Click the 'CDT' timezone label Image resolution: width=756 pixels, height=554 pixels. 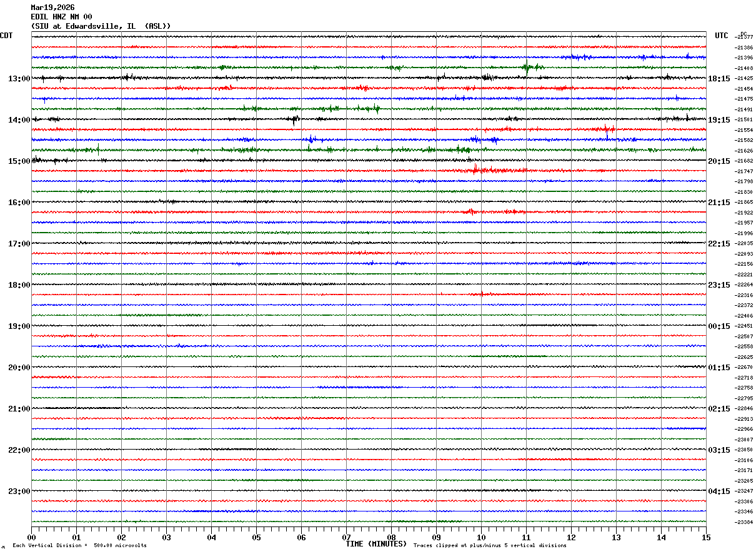tap(6, 36)
